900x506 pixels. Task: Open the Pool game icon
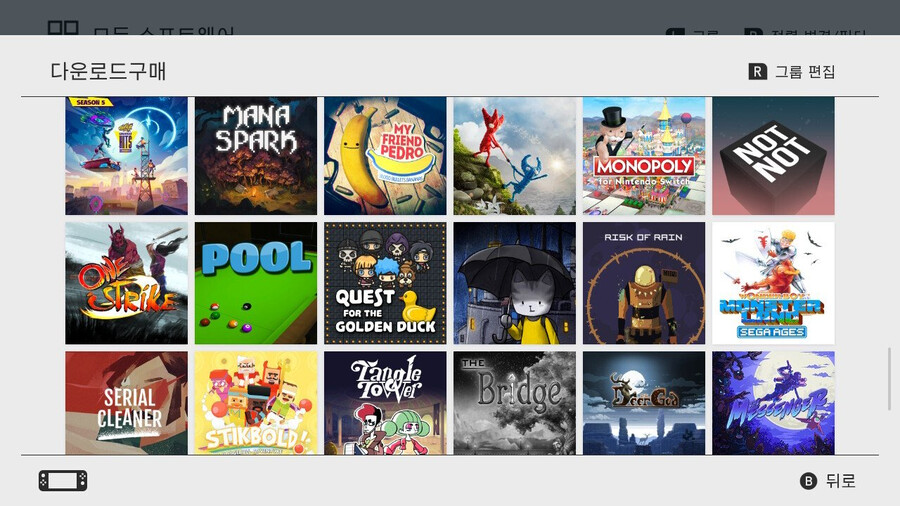[256, 283]
